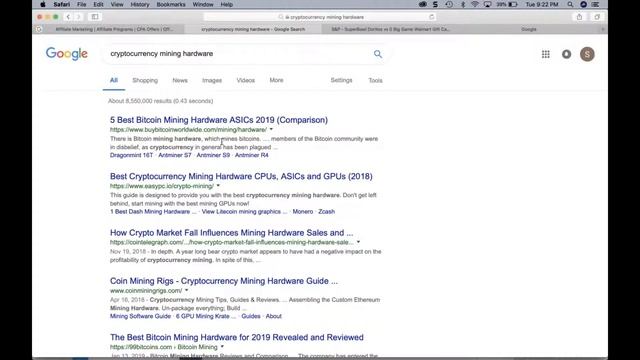Open the Zcash sitelink
Viewport: 640px width, 360px height.
tap(327, 211)
